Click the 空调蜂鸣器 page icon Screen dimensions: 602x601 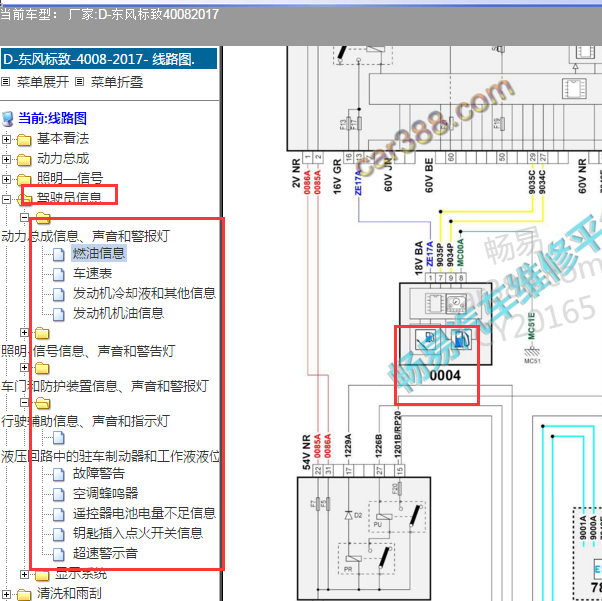58,494
